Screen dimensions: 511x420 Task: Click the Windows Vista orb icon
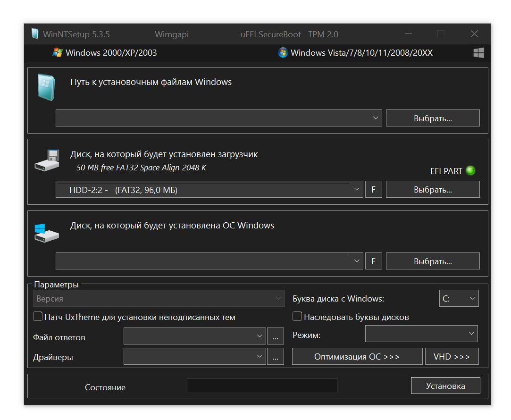click(x=283, y=52)
